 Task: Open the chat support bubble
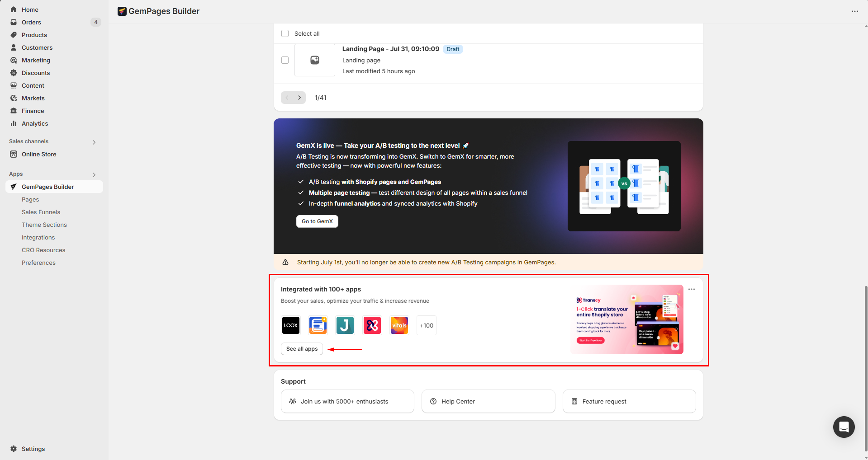coord(844,427)
